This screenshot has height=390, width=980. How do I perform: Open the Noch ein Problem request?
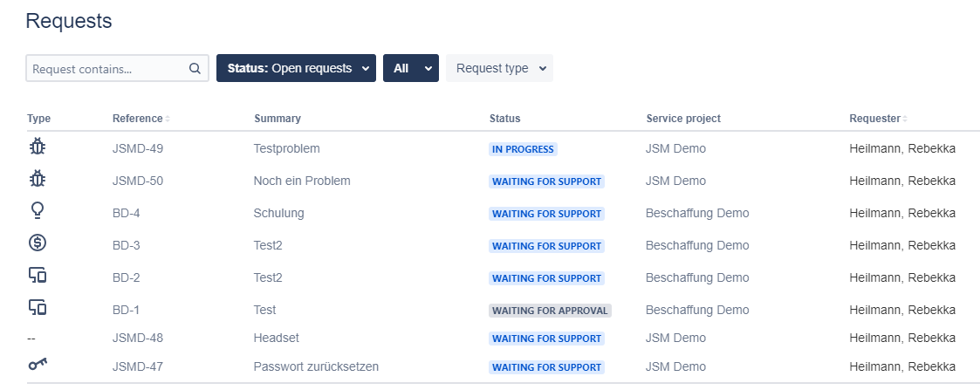click(x=302, y=181)
